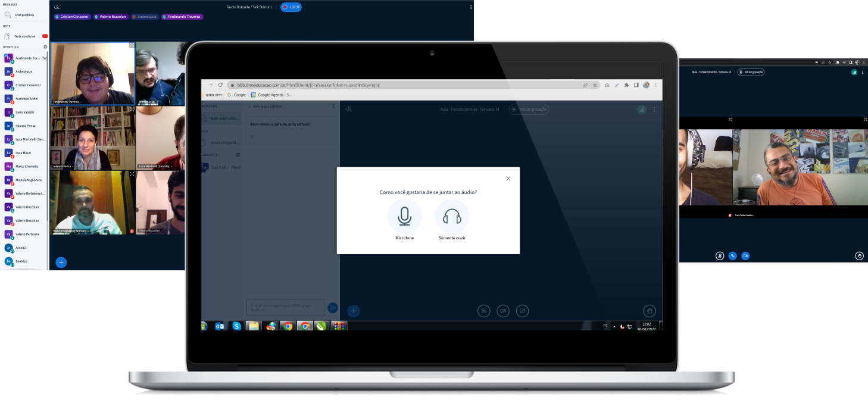This screenshot has height=409, width=868.
Task: Reload the page in laptop browser
Action: point(220,85)
